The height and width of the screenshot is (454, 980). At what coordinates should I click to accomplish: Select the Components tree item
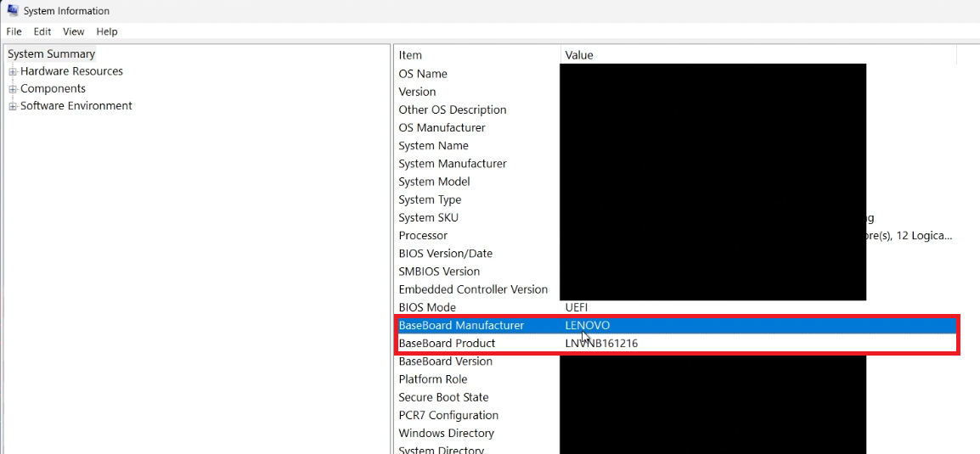coord(53,88)
